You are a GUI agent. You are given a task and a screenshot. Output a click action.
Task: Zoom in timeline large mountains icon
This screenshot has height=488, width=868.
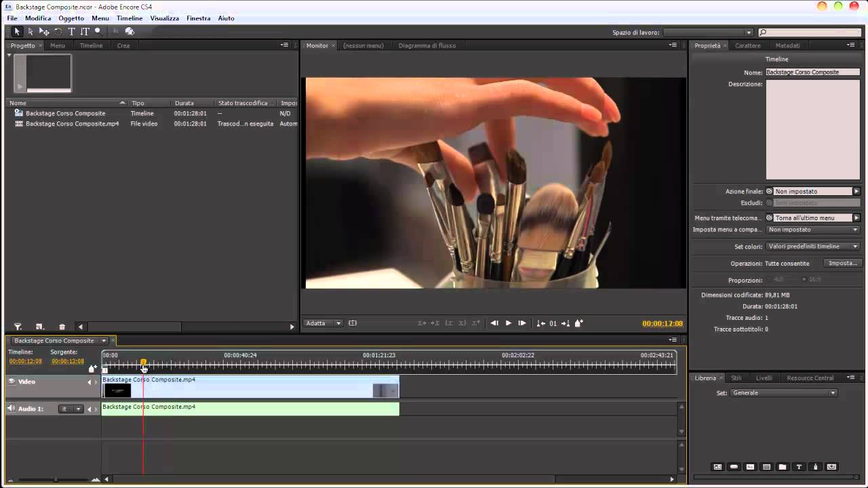pos(96,479)
